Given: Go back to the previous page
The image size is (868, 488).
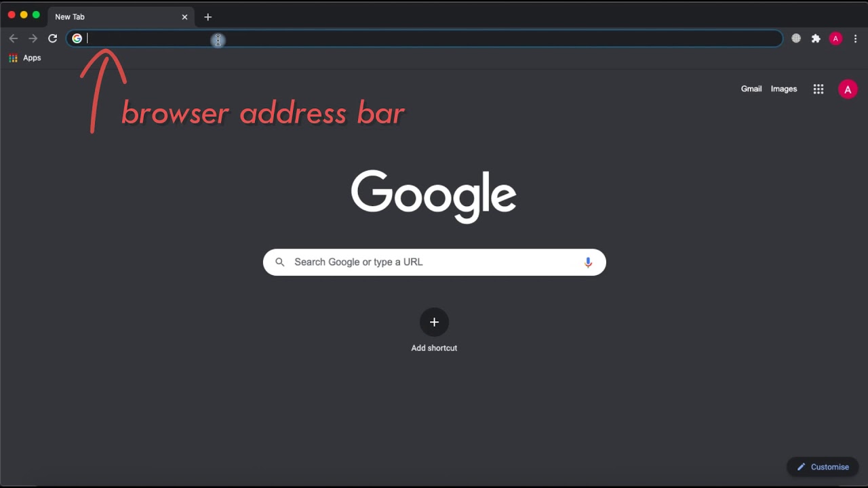Looking at the screenshot, I should click(14, 39).
